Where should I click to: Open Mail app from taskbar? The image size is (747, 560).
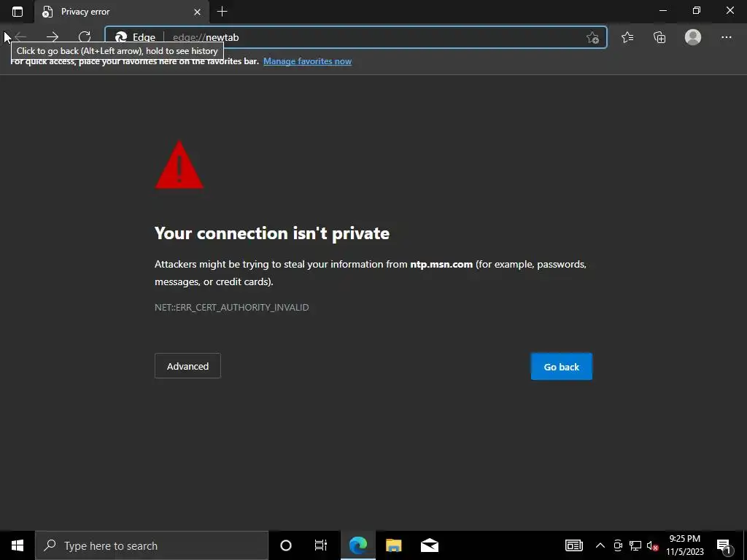[429, 545]
